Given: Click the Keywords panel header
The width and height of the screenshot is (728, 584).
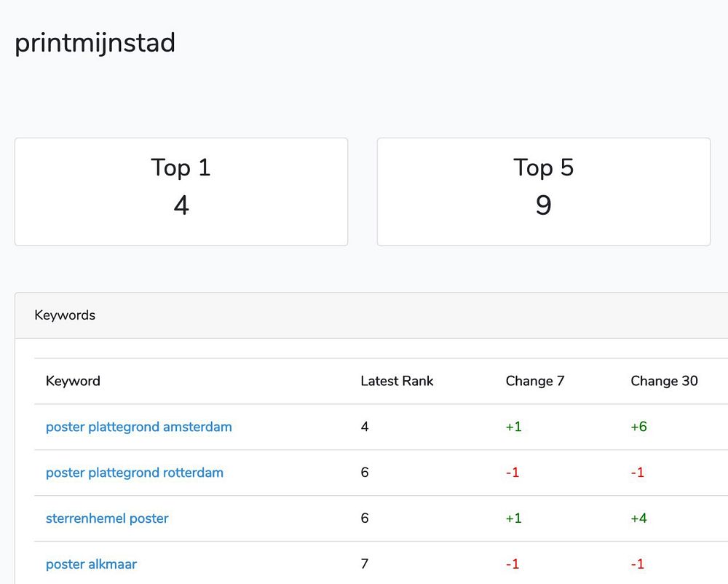Looking at the screenshot, I should pos(65,315).
